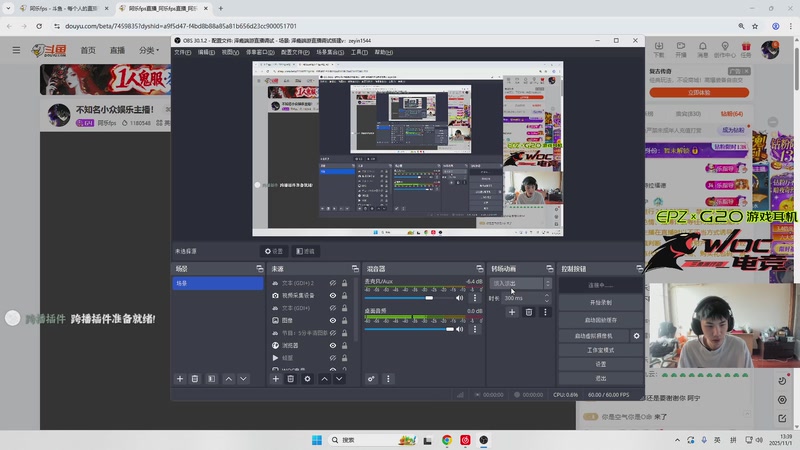
Task: Open virtual camera settings gear icon
Action: click(x=636, y=336)
